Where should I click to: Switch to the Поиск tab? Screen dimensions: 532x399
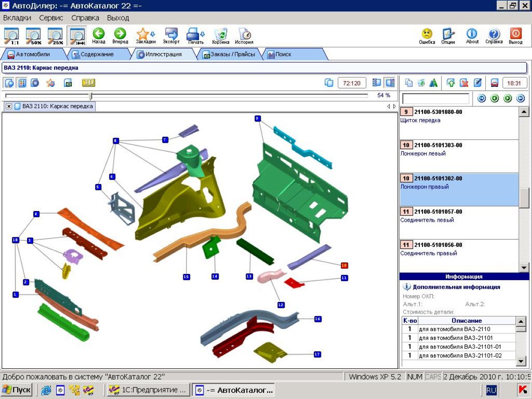(x=294, y=55)
